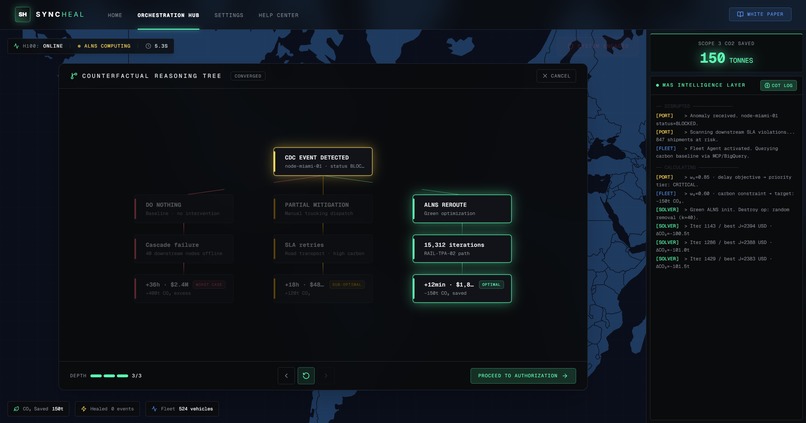This screenshot has width=806, height=423.
Task: Open the Help Center page
Action: click(x=278, y=15)
